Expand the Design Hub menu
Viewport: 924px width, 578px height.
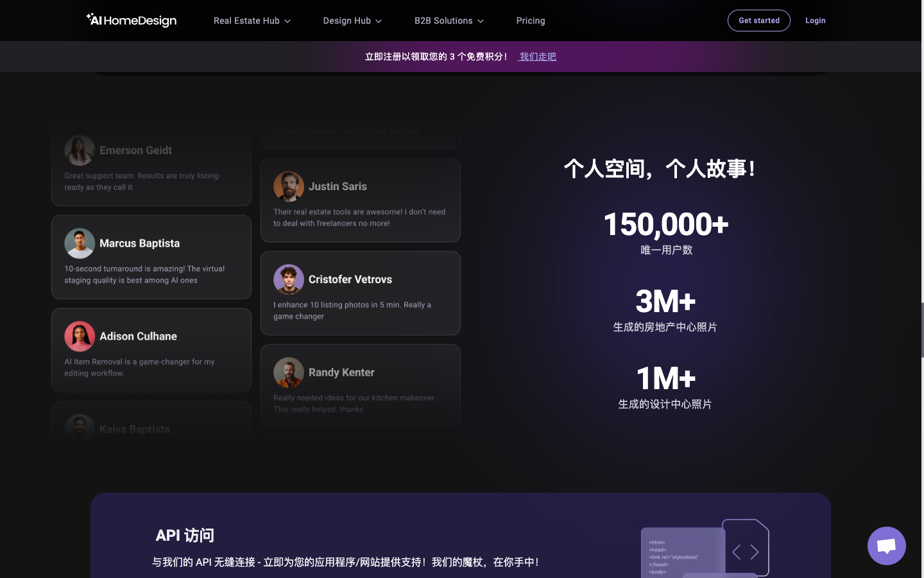[x=352, y=21]
